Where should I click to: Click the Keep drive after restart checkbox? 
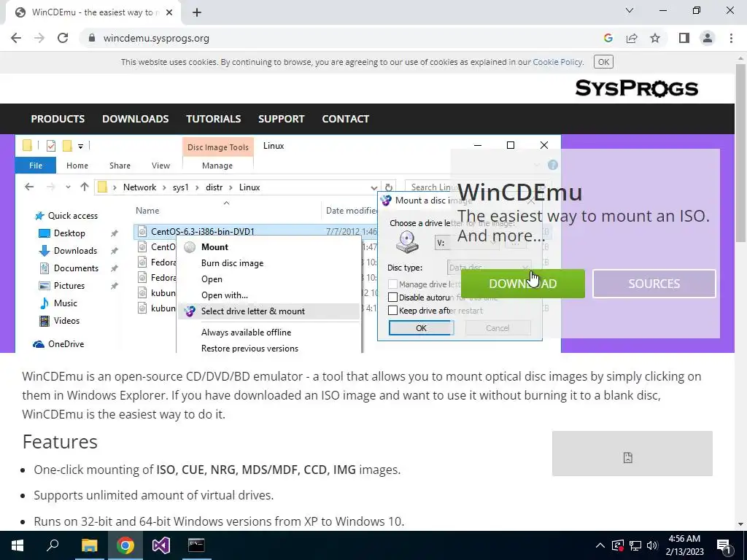coord(392,311)
